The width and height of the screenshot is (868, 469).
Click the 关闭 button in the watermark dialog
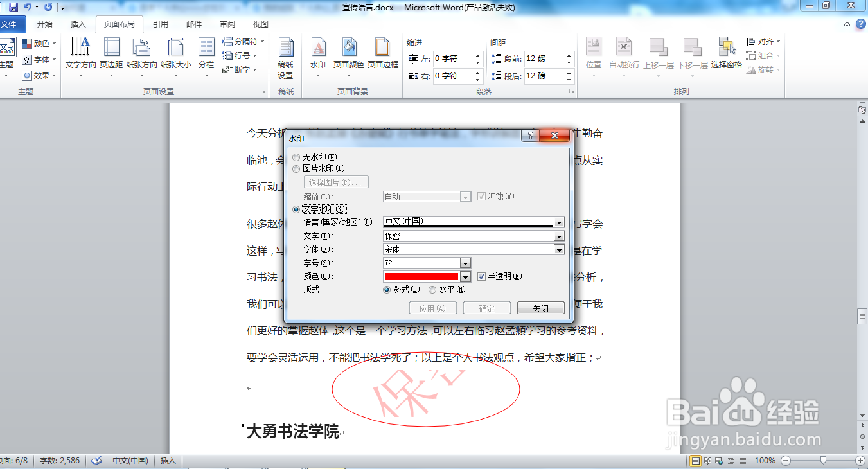coord(540,308)
